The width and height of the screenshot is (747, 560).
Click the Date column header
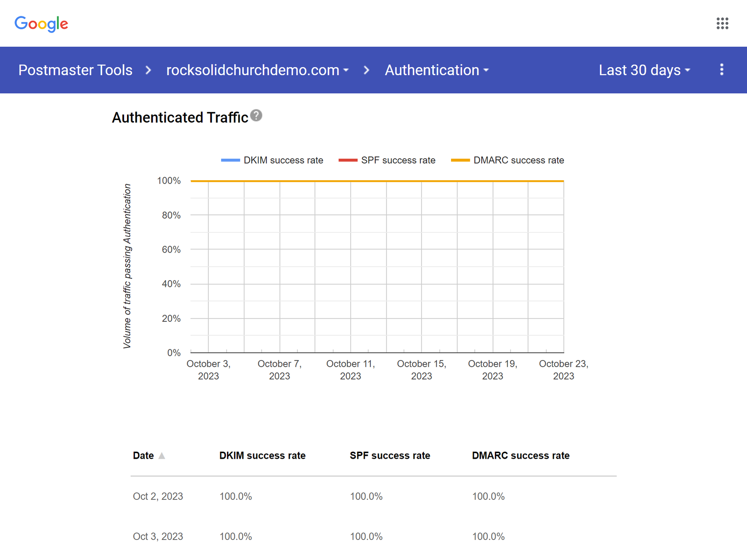tap(143, 455)
